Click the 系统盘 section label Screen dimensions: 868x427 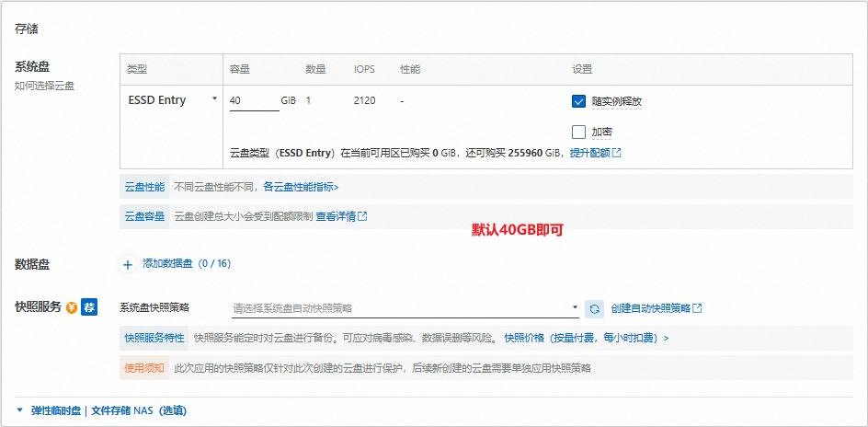[32, 67]
